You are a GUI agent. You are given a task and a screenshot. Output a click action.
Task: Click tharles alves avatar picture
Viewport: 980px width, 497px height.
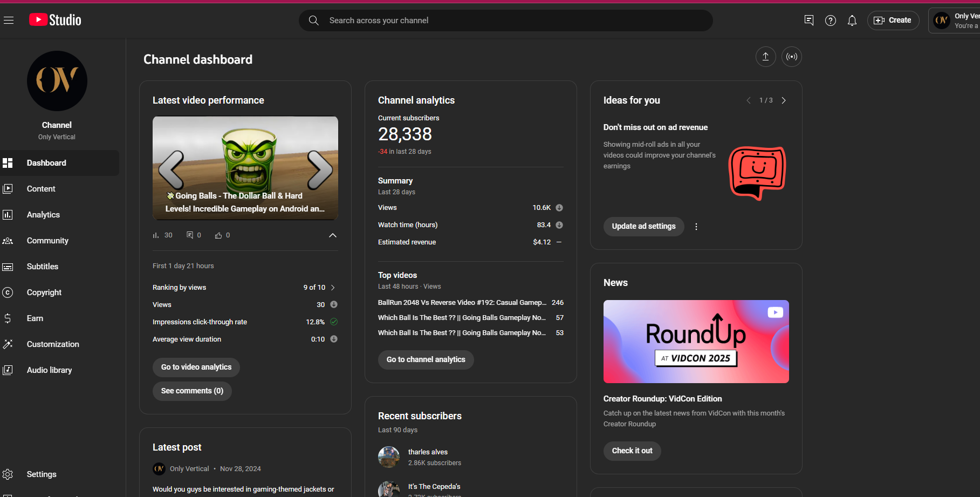[x=389, y=457]
